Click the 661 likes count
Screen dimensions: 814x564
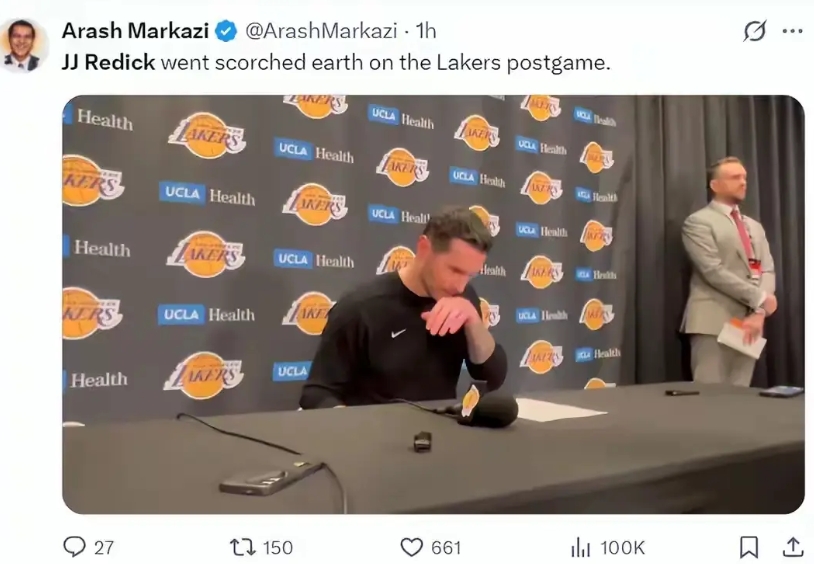[x=446, y=547]
